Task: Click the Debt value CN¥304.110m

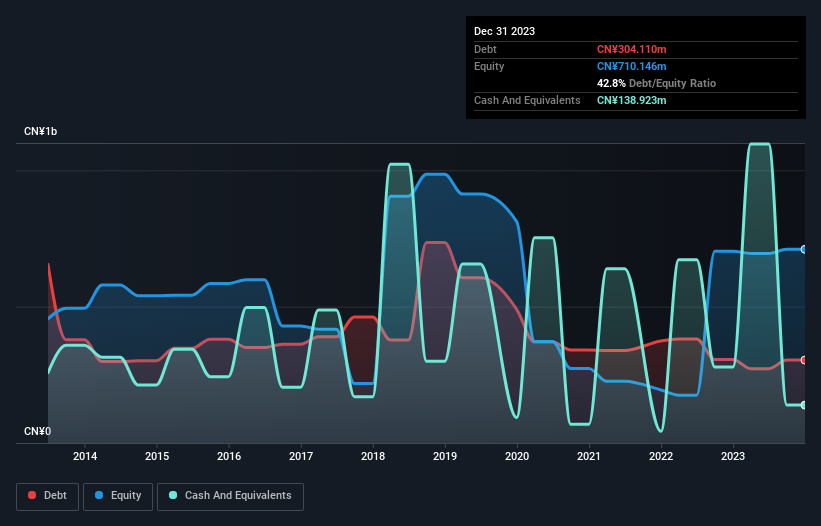Action: [x=631, y=49]
